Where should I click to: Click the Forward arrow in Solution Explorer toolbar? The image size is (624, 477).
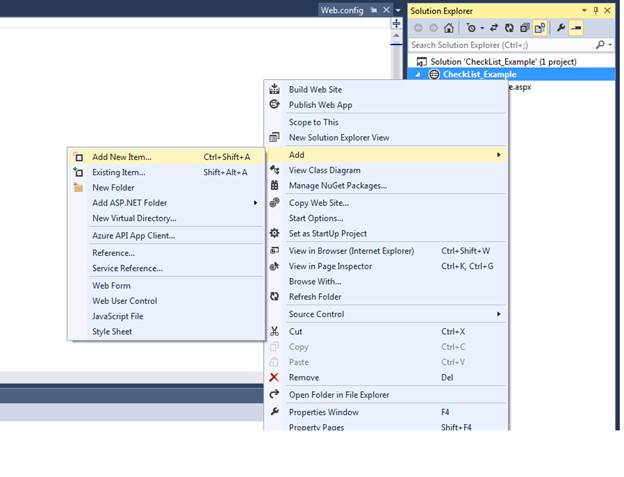tap(433, 28)
